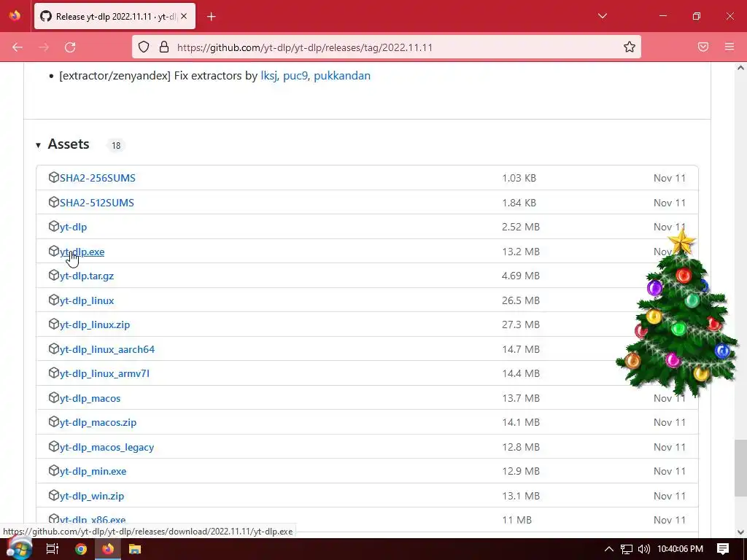This screenshot has height=560, width=747.
Task: Open the list all tabs dropdown
Action: click(602, 16)
